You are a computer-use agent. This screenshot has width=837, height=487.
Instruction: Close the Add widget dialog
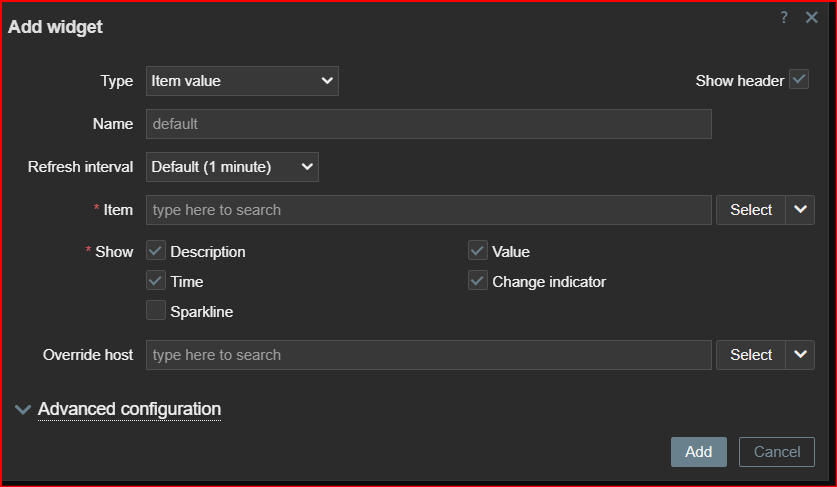tap(811, 18)
